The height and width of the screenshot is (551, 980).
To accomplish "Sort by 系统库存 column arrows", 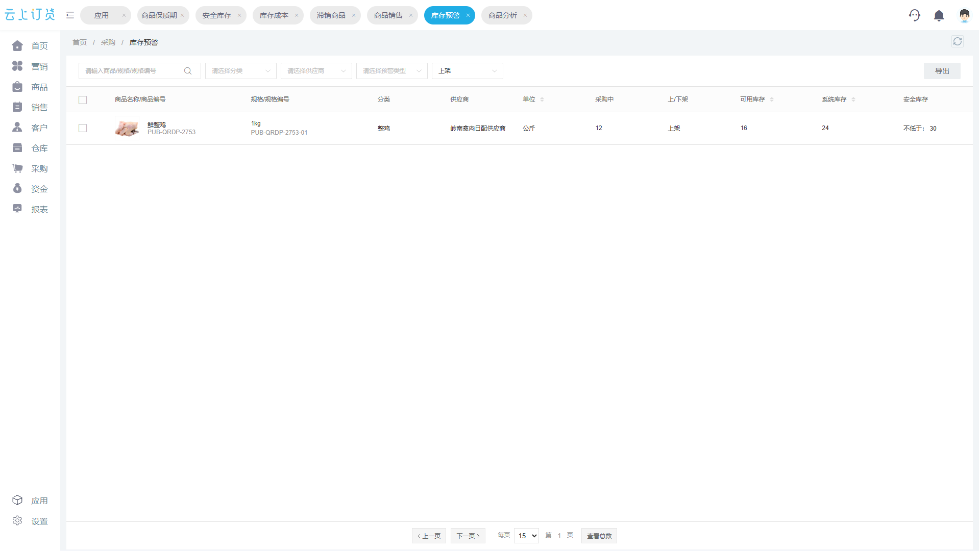I will [x=853, y=99].
